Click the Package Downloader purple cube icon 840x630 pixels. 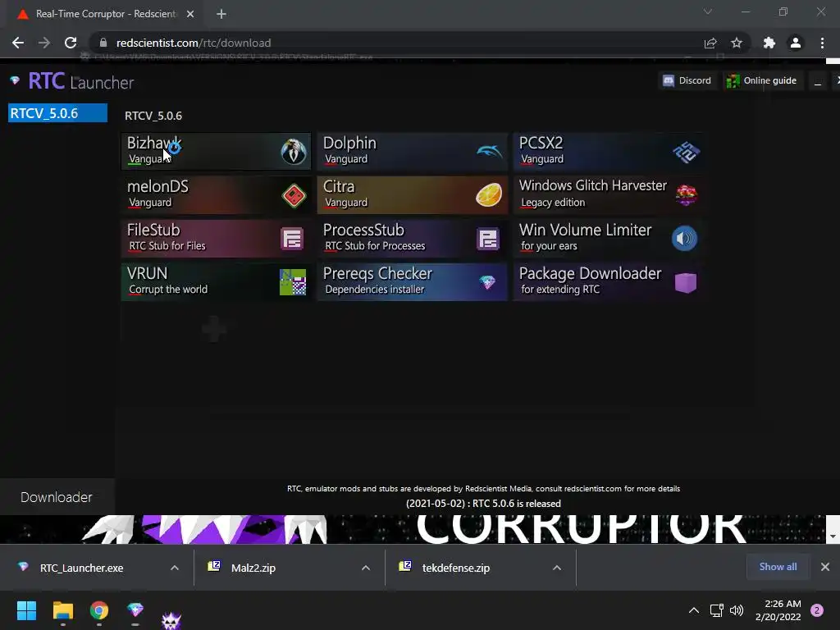[x=686, y=282]
